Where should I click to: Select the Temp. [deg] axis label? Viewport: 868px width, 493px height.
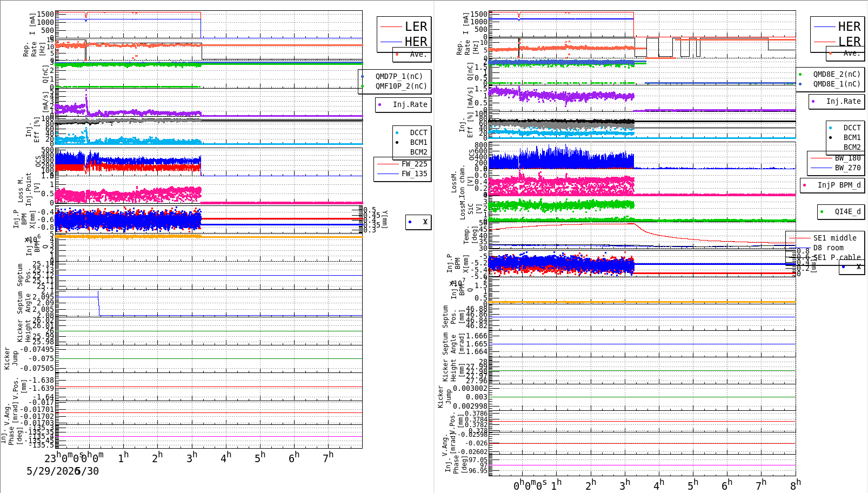471,235
